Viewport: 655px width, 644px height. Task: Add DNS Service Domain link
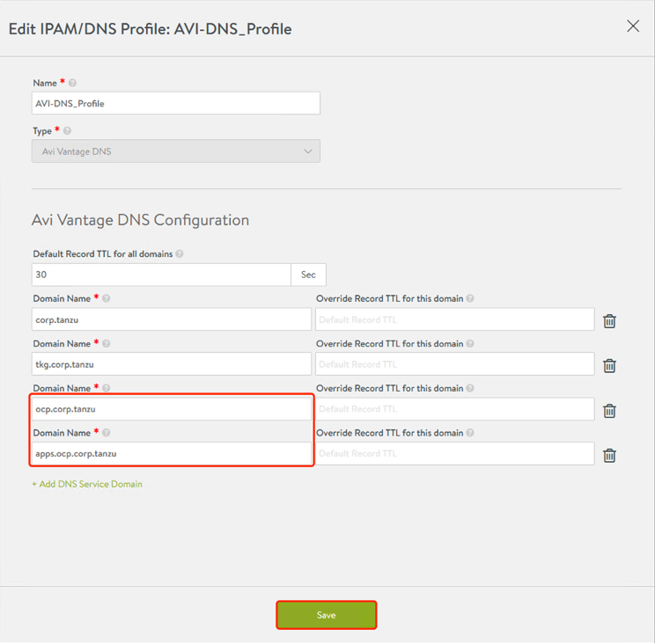point(87,484)
